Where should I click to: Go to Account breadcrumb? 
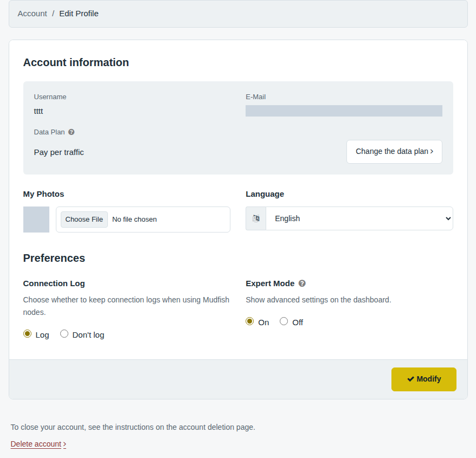[x=32, y=14]
